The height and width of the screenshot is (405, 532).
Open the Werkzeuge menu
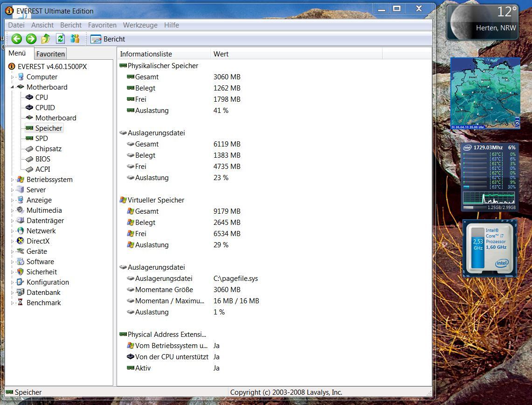(140, 25)
